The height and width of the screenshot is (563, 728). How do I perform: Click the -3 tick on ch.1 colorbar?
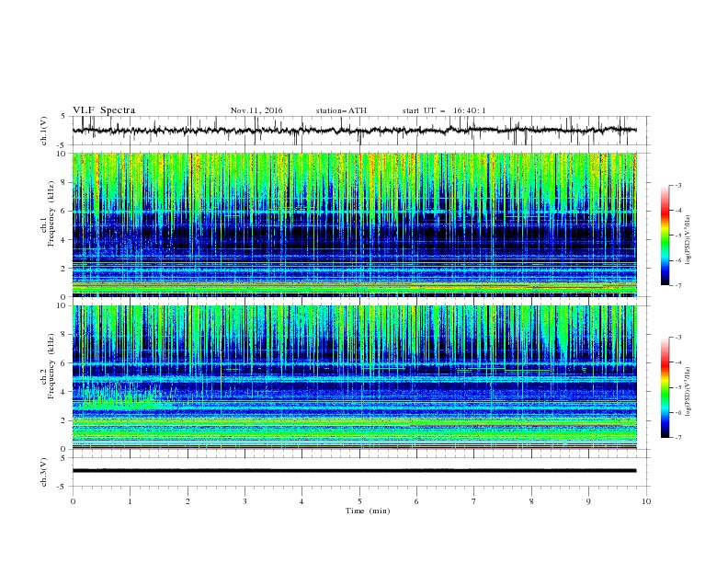[x=677, y=185]
